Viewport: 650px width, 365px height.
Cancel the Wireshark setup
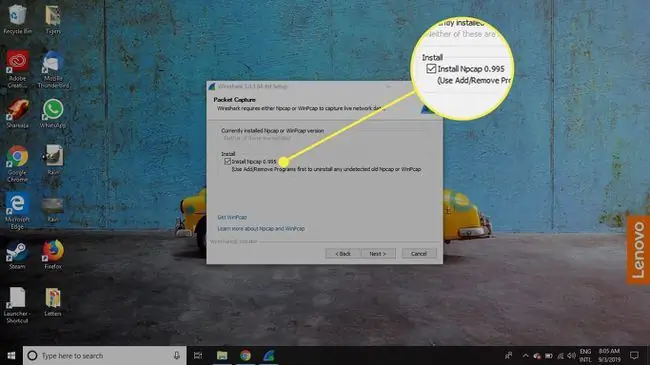click(419, 253)
